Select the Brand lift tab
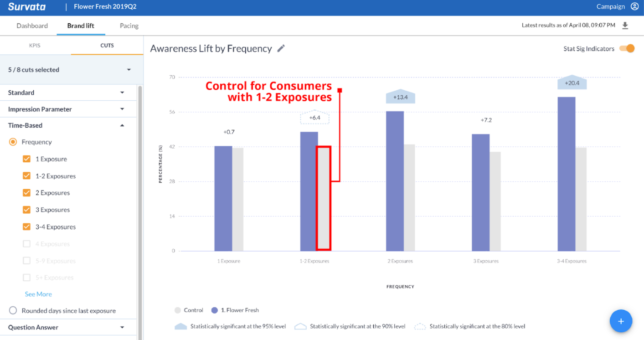Image resolution: width=644 pixels, height=340 pixels. (x=81, y=26)
